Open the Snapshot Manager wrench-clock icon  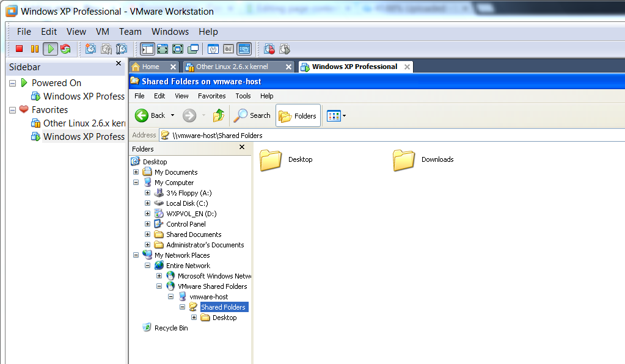click(x=121, y=49)
